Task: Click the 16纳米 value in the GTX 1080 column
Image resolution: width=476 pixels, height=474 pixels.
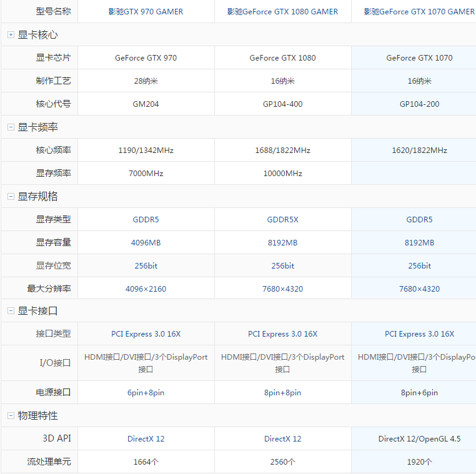Action: click(282, 81)
